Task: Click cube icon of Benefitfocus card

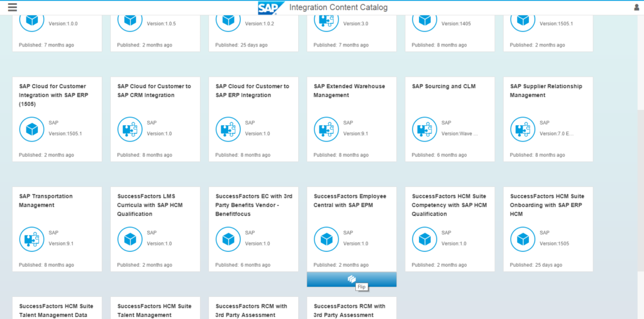Action: (x=228, y=239)
